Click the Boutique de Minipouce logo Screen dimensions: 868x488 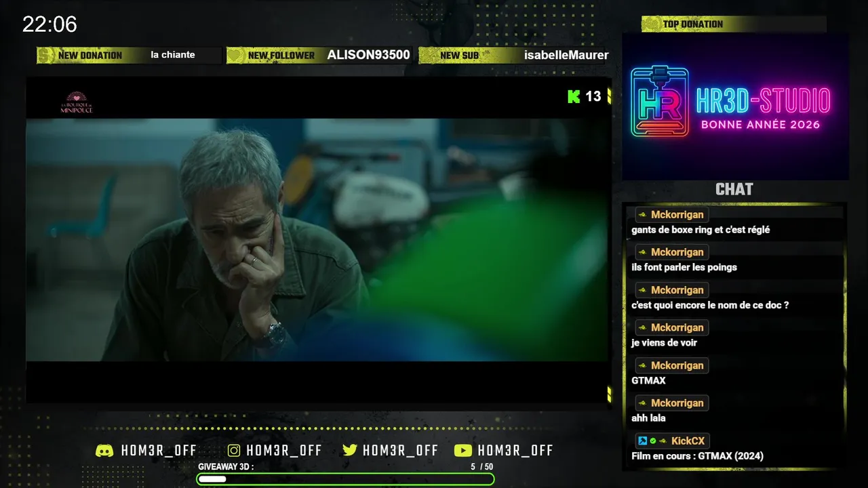(77, 102)
